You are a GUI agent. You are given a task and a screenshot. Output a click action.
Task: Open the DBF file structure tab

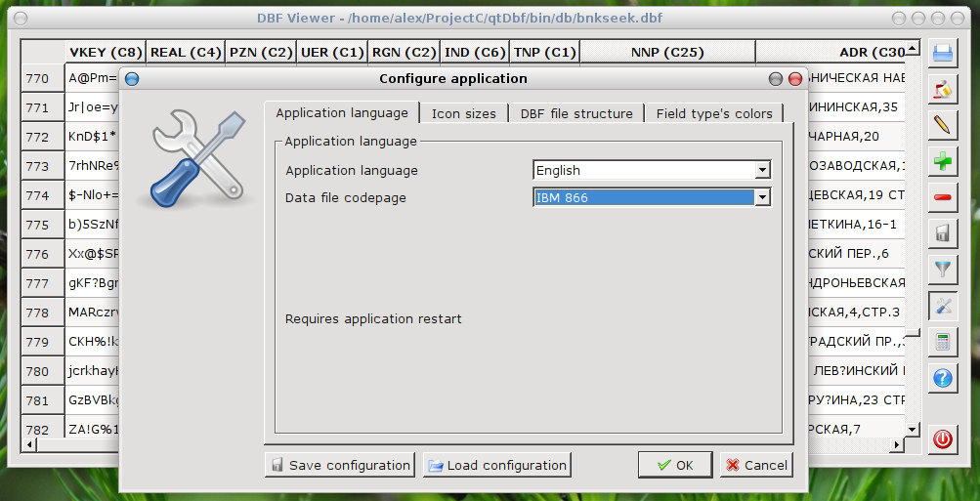point(576,114)
